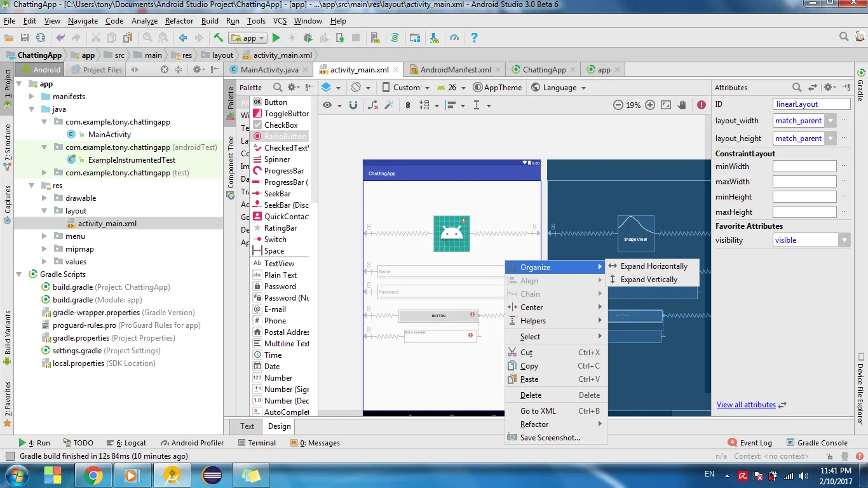Viewport: 868px width, 488px height.
Task: Open the Refactor menu in menu bar
Action: 179,21
